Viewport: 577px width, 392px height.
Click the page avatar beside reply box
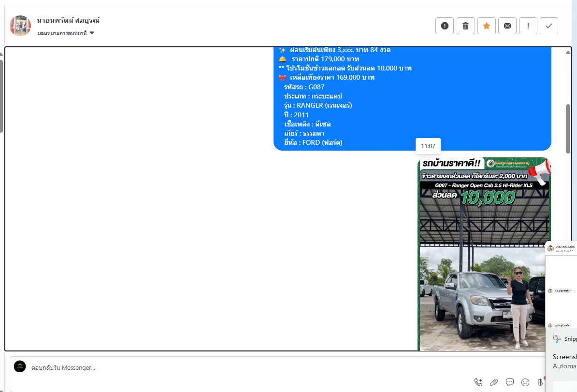[20, 366]
